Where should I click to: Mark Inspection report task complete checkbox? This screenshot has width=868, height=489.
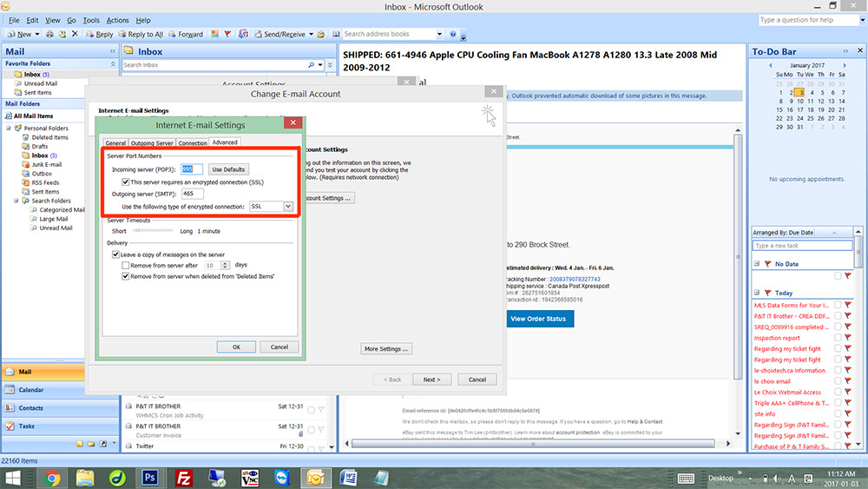838,338
